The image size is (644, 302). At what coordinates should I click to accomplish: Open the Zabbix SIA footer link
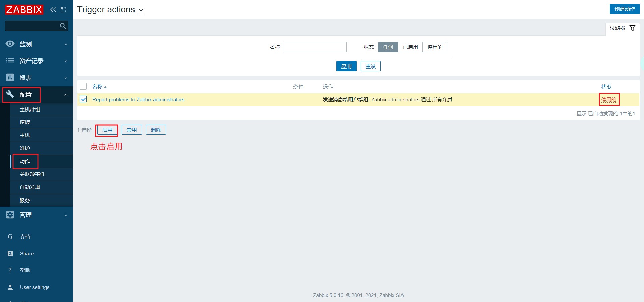click(391, 295)
